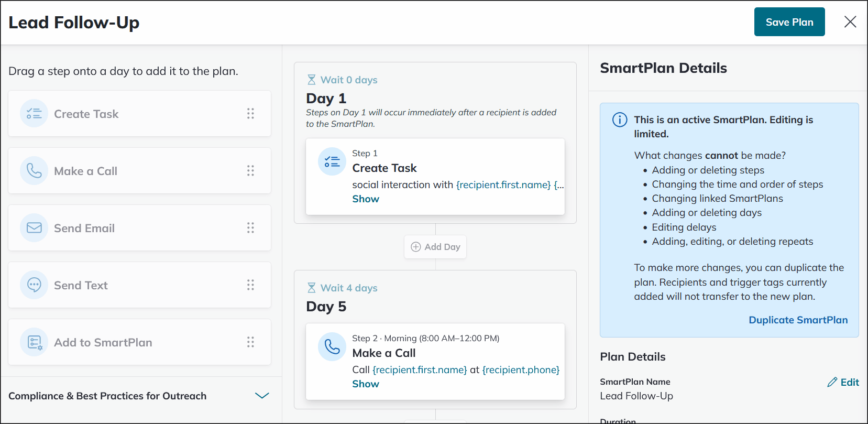
Task: Click the Step 2 Morning time window label
Action: coord(442,339)
